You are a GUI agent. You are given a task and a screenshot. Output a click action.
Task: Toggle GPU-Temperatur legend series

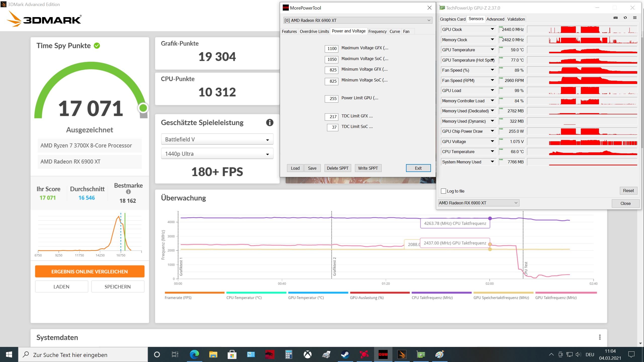tap(318, 296)
